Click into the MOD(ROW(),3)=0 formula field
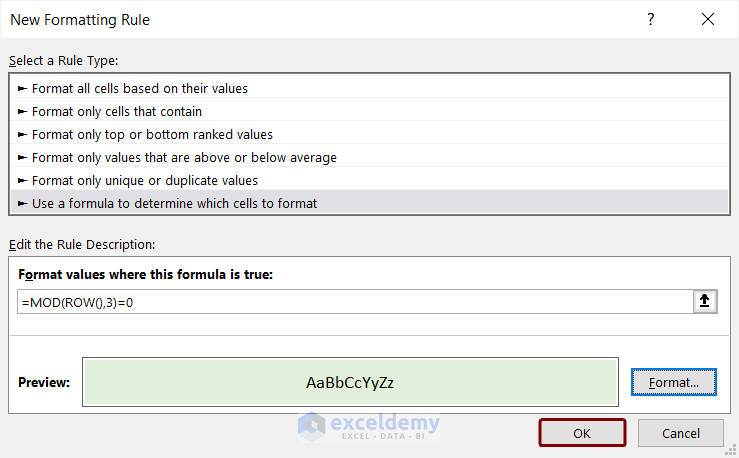This screenshot has height=458, width=739. [350, 301]
